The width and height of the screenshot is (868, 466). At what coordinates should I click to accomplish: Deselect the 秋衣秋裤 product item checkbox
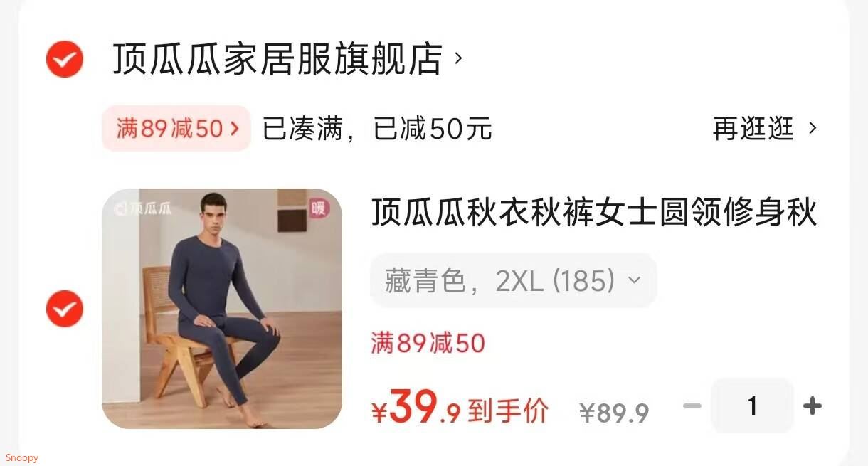click(65, 309)
